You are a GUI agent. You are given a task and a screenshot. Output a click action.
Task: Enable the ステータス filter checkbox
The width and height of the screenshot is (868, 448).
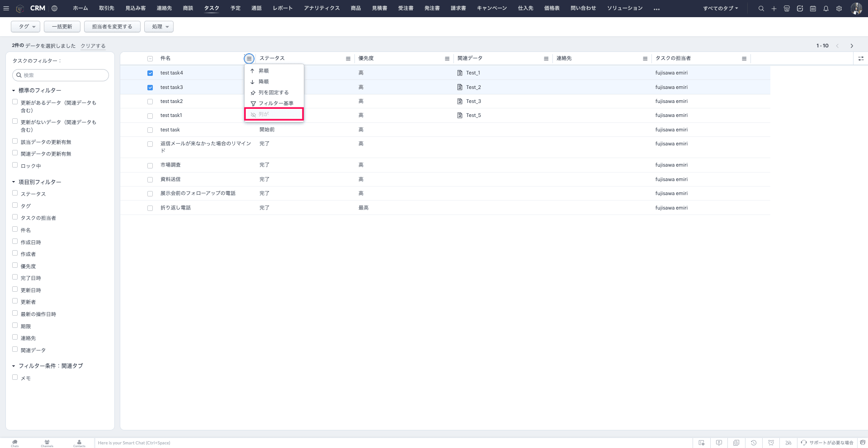coord(15,193)
